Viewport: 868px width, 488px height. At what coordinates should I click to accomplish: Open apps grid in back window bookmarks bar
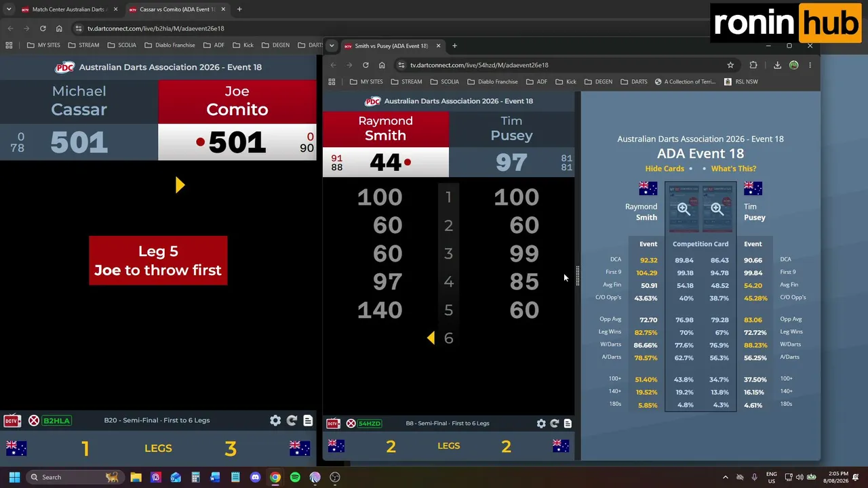click(9, 45)
